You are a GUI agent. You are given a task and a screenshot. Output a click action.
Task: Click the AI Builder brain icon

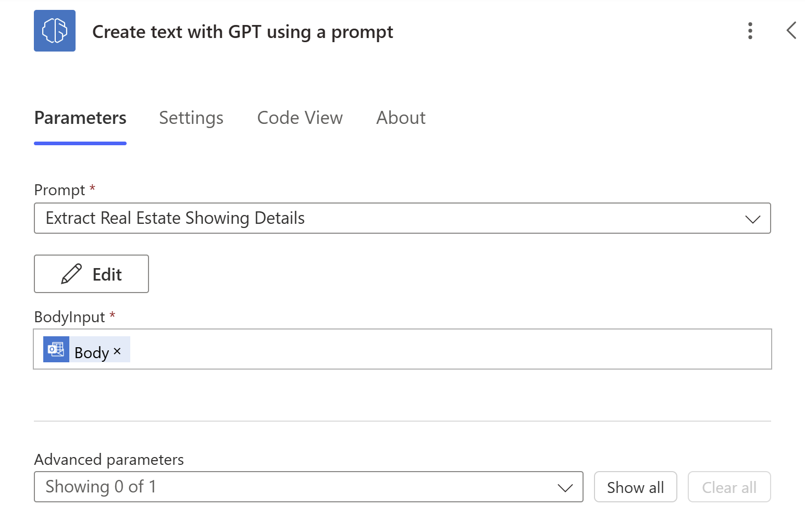[x=55, y=31]
